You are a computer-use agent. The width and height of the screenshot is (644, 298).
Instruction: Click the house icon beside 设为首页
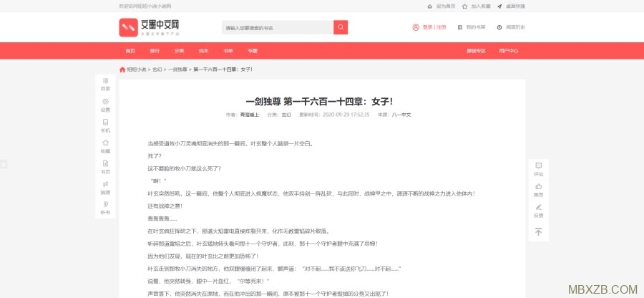[x=429, y=6]
